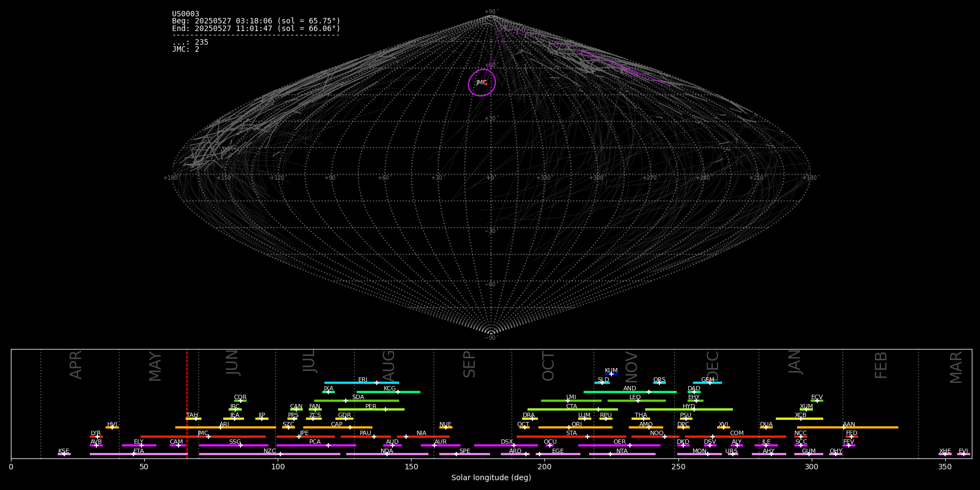Click the AUG month label

[x=389, y=365]
